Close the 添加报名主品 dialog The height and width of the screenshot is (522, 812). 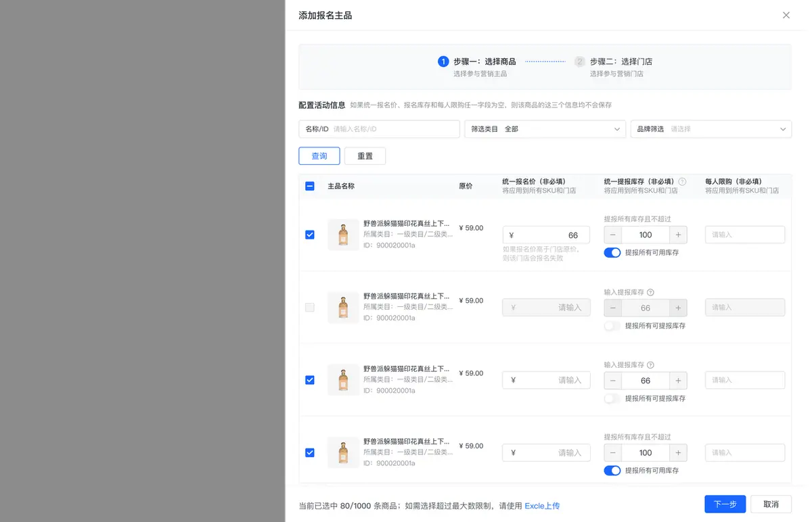(786, 15)
